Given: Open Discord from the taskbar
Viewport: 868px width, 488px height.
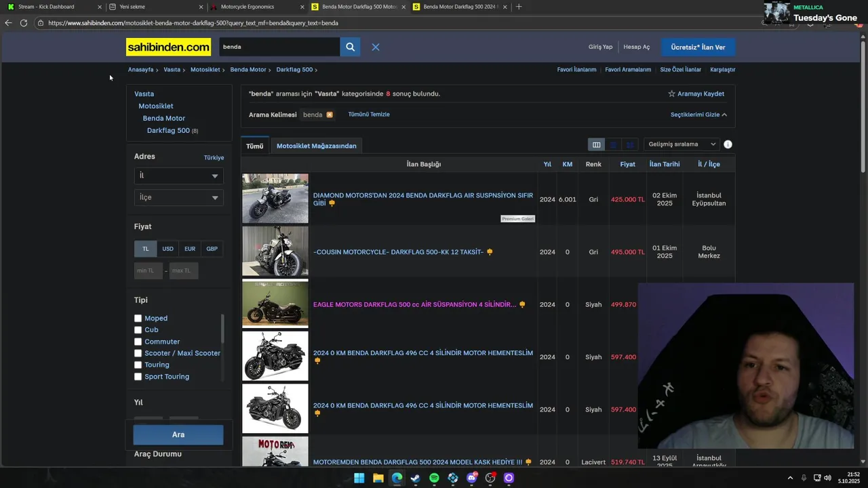Looking at the screenshot, I should tap(471, 478).
